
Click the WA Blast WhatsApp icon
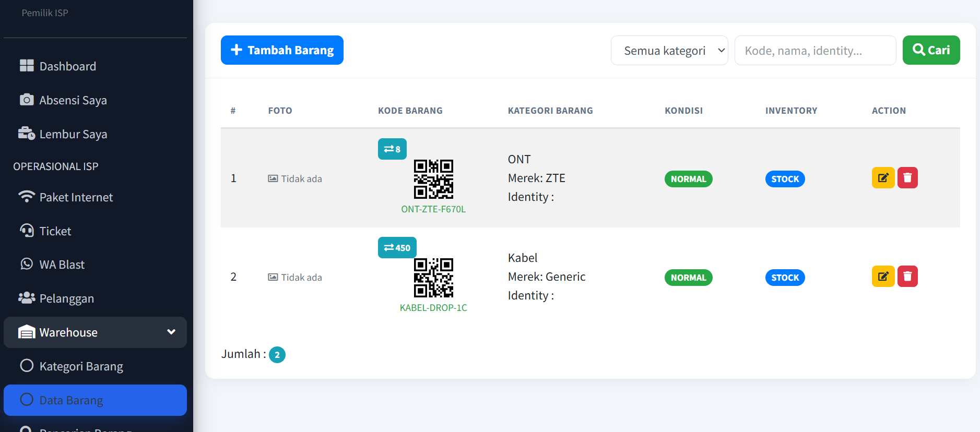coord(27,264)
